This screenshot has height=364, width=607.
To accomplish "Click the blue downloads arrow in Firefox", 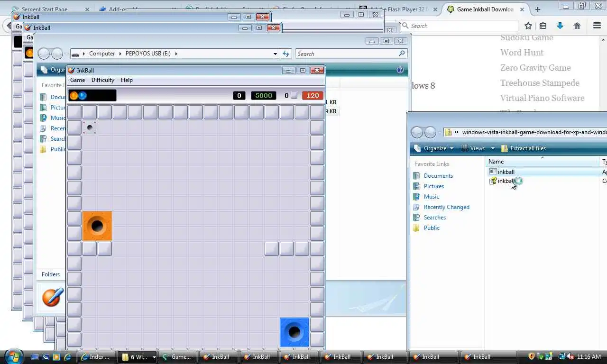I will point(560,26).
